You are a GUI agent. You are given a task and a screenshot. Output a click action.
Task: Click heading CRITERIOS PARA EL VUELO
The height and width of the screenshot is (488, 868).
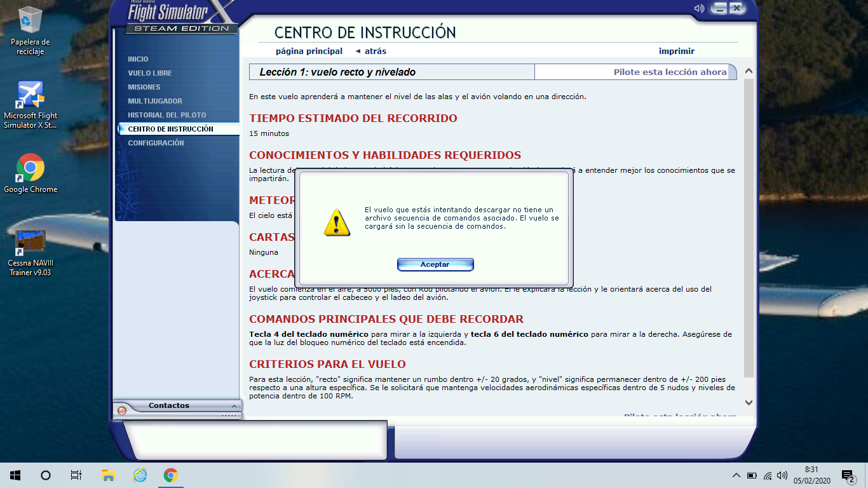click(327, 364)
